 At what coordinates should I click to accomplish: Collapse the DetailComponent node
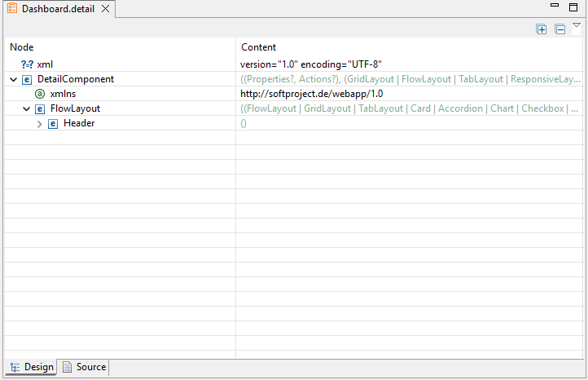click(x=13, y=79)
